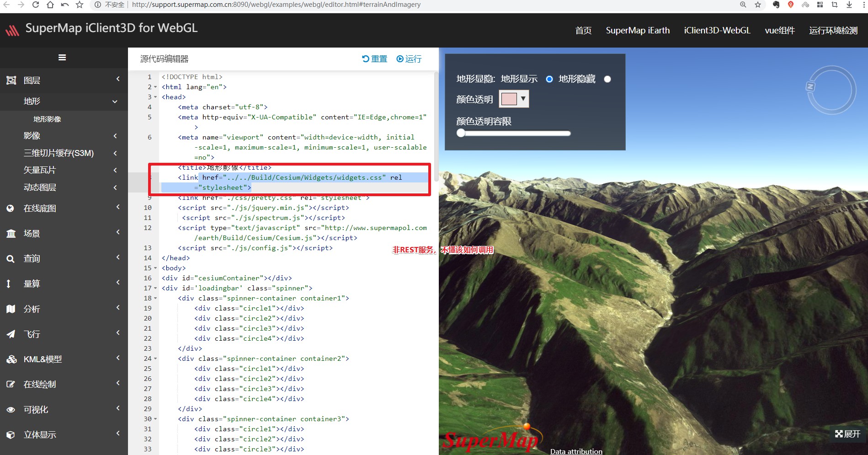Screen dimensions: 868x455
Task: Click the line 13 config.js script text
Action: [x=256, y=248]
